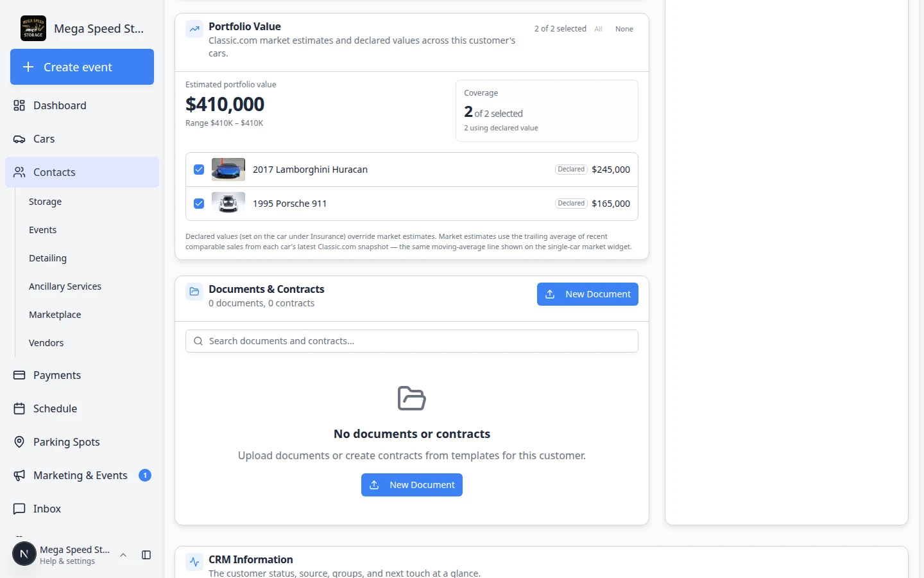
Task: Click the sidebar collapse panel icon
Action: 146,555
